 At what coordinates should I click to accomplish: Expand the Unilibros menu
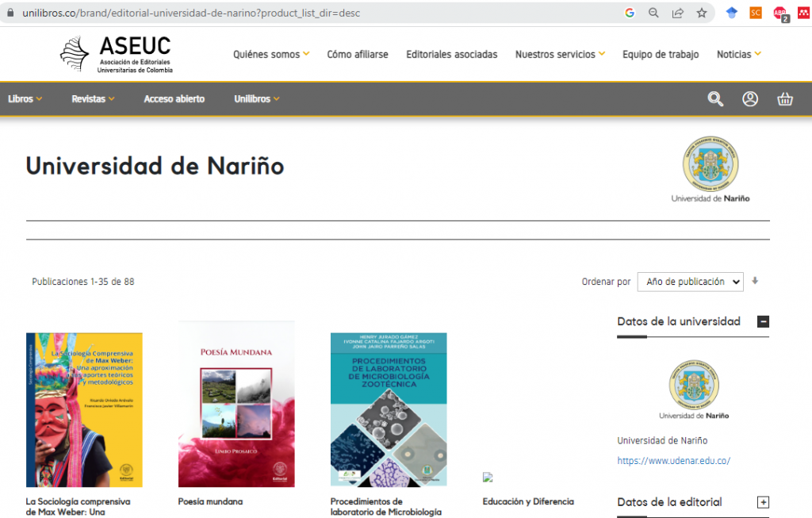256,99
